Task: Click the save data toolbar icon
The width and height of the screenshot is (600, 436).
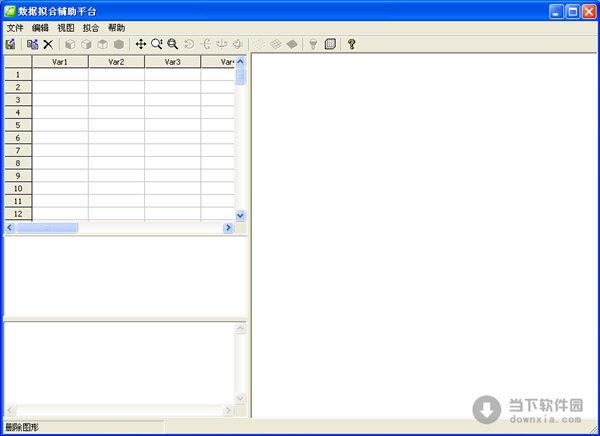Action: [x=10, y=44]
